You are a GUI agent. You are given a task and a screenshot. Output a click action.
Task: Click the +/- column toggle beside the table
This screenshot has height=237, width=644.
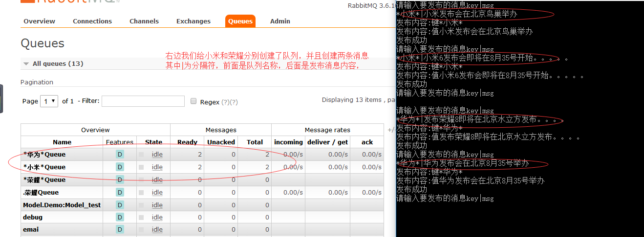coord(391,130)
